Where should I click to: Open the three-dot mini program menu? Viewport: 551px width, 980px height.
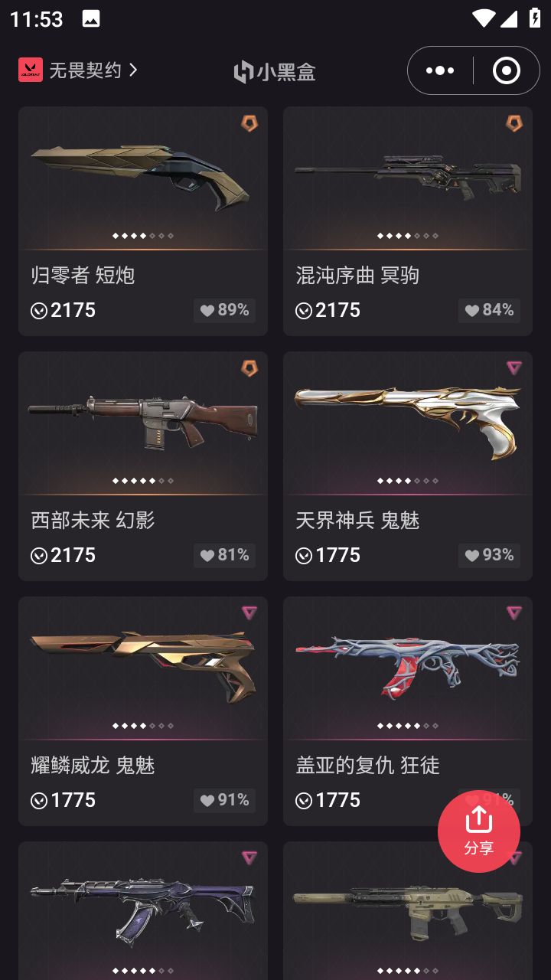(x=440, y=70)
